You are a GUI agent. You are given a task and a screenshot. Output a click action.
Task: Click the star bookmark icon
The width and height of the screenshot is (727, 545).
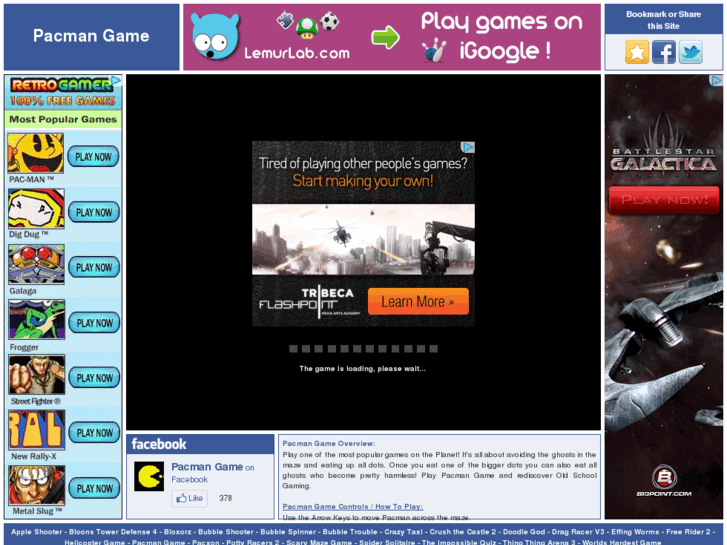click(637, 52)
